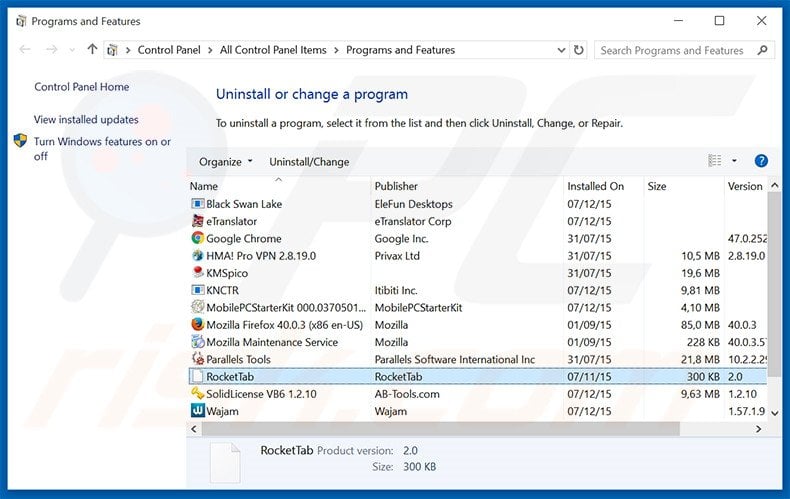Viewport: 790px width, 499px height.
Task: Open help with the blue question mark
Action: click(761, 161)
